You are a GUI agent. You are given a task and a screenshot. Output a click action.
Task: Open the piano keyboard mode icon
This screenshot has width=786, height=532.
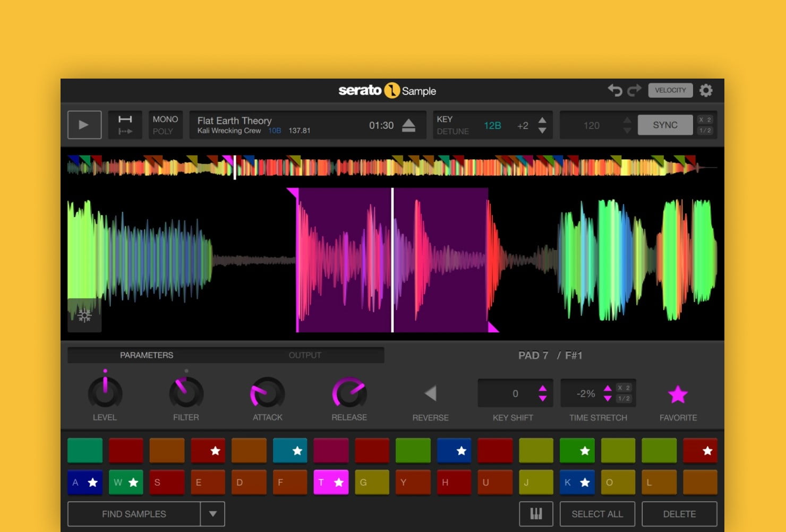[536, 513]
